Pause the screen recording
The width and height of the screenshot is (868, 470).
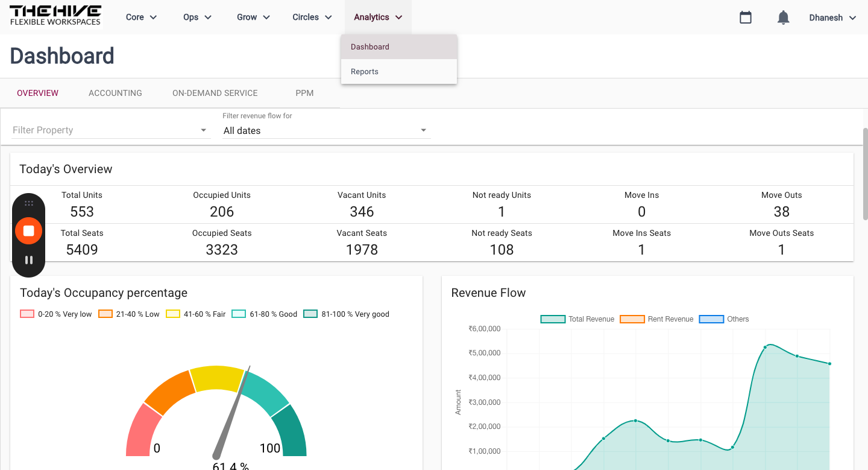[x=28, y=260]
